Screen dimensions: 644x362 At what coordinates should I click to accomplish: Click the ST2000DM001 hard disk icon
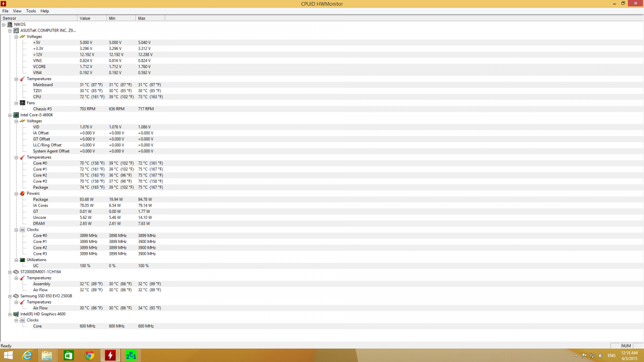pyautogui.click(x=16, y=272)
